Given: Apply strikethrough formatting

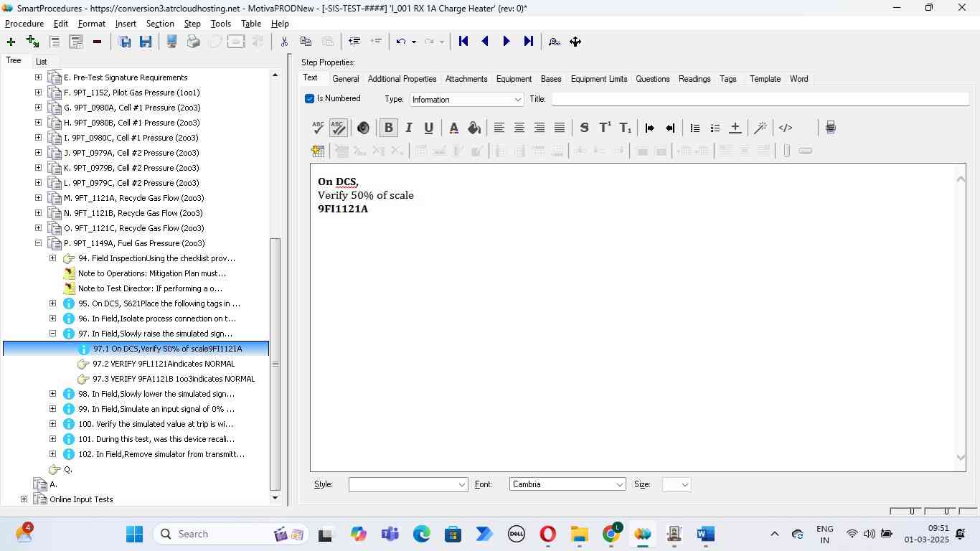Looking at the screenshot, I should point(584,128).
